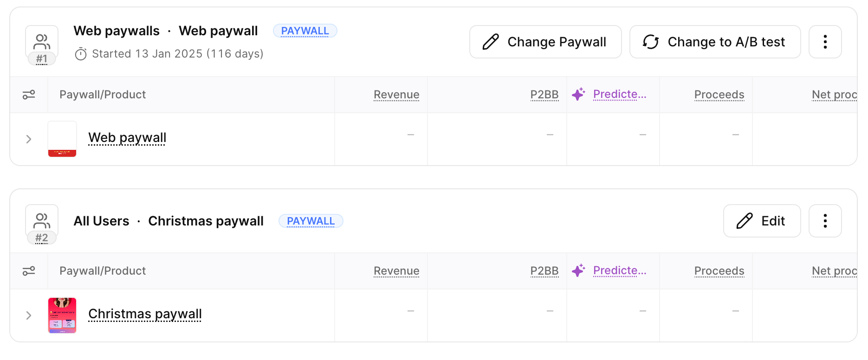Click the pencil icon in Change Paywall button

tap(490, 42)
